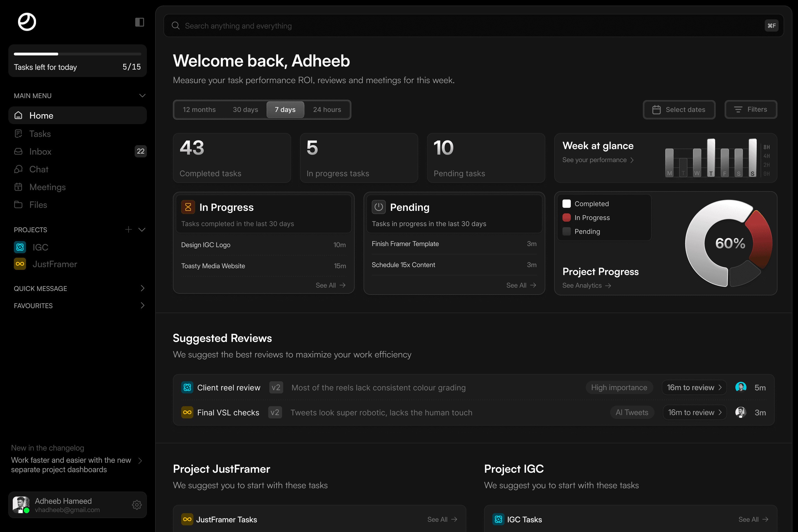
Task: Click the app logo icon
Action: tap(27, 22)
